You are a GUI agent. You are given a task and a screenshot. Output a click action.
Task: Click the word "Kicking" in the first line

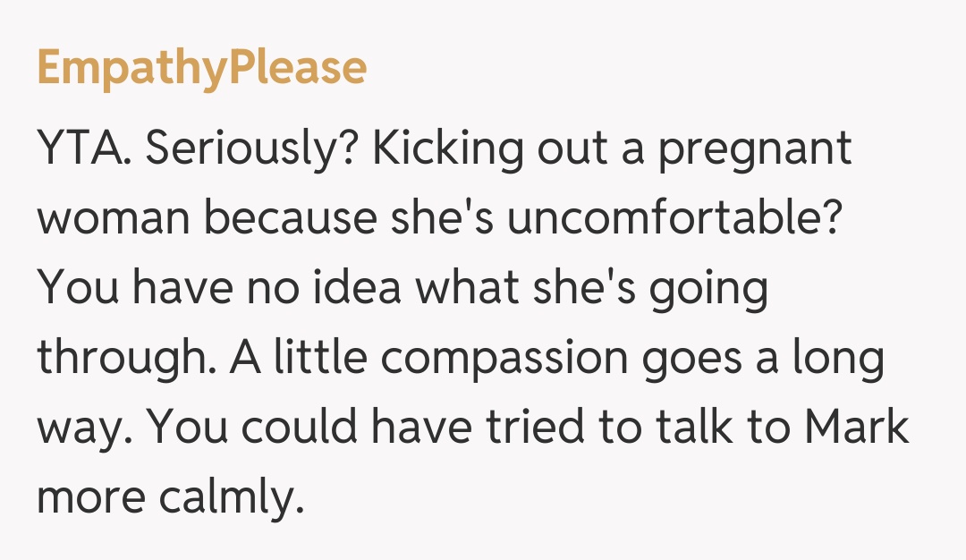[x=447, y=150]
